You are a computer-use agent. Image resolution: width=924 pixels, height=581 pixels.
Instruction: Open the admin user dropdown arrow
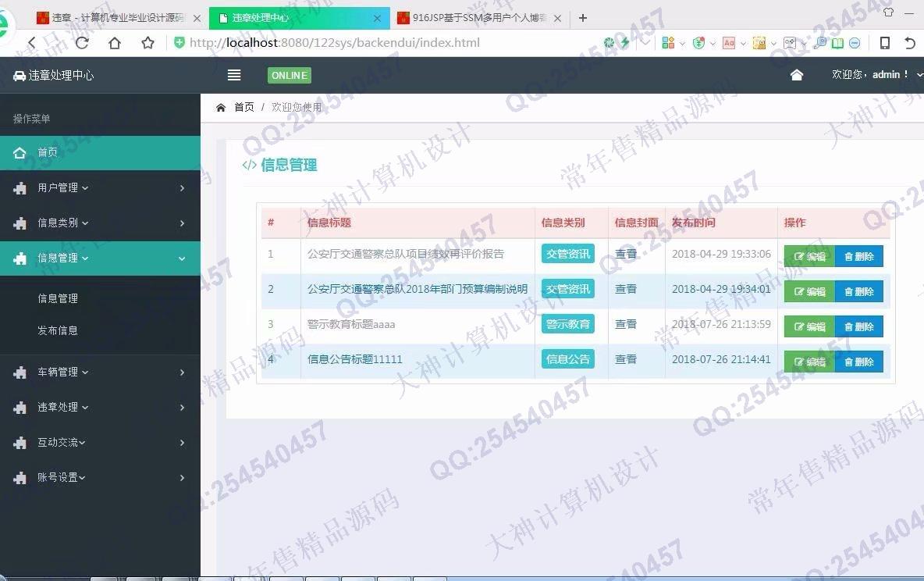[x=920, y=75]
